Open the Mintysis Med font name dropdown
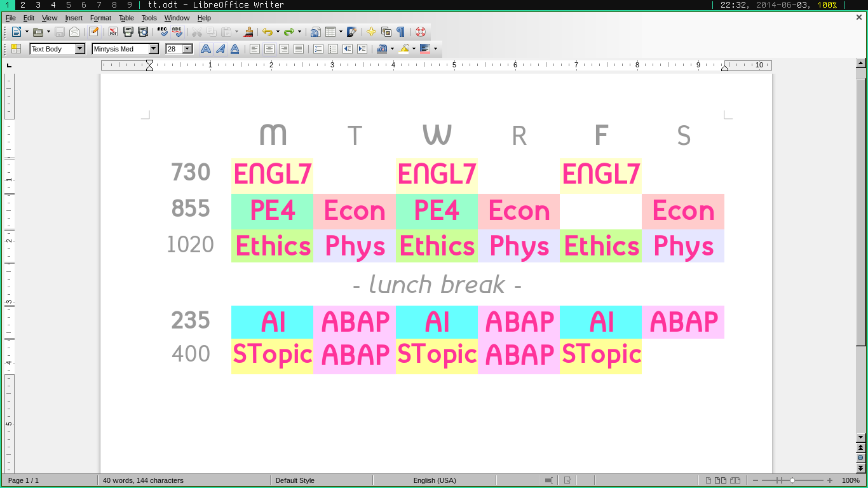The image size is (868, 488). (x=154, y=49)
